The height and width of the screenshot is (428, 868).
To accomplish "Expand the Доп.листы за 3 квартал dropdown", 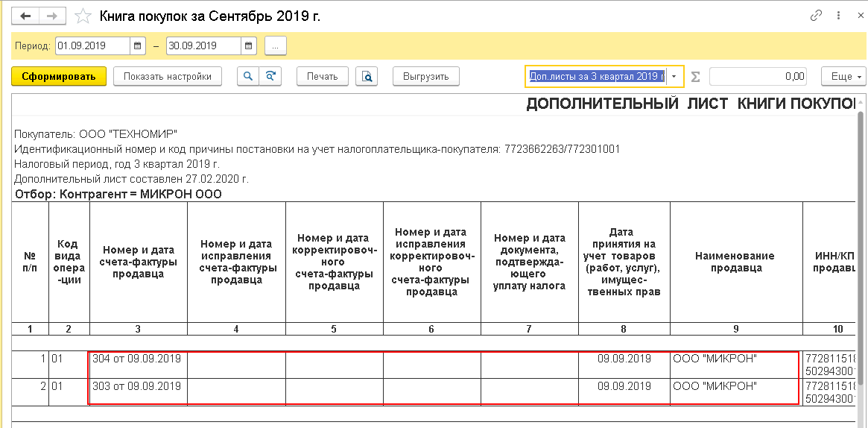I will coord(674,76).
